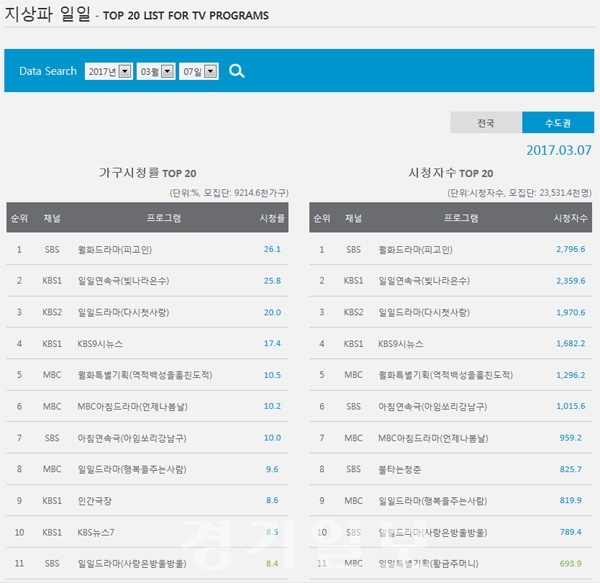The height and width of the screenshot is (583, 600).
Task: Click the 959.2 viewer count
Action: [571, 438]
